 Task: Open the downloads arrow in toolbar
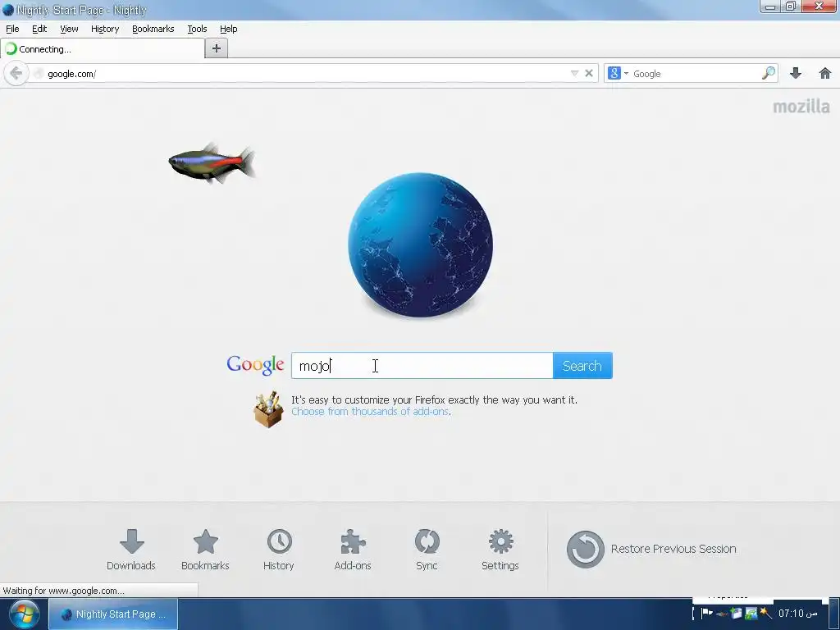tap(796, 73)
